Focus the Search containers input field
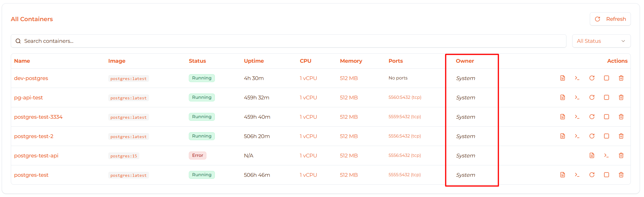Screen dimensions: 644x197 (x=288, y=41)
